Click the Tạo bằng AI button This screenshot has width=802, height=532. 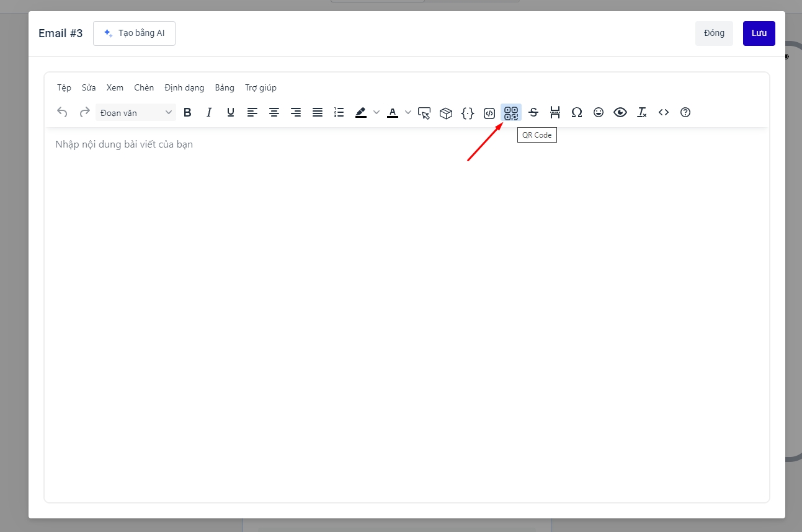click(x=134, y=33)
